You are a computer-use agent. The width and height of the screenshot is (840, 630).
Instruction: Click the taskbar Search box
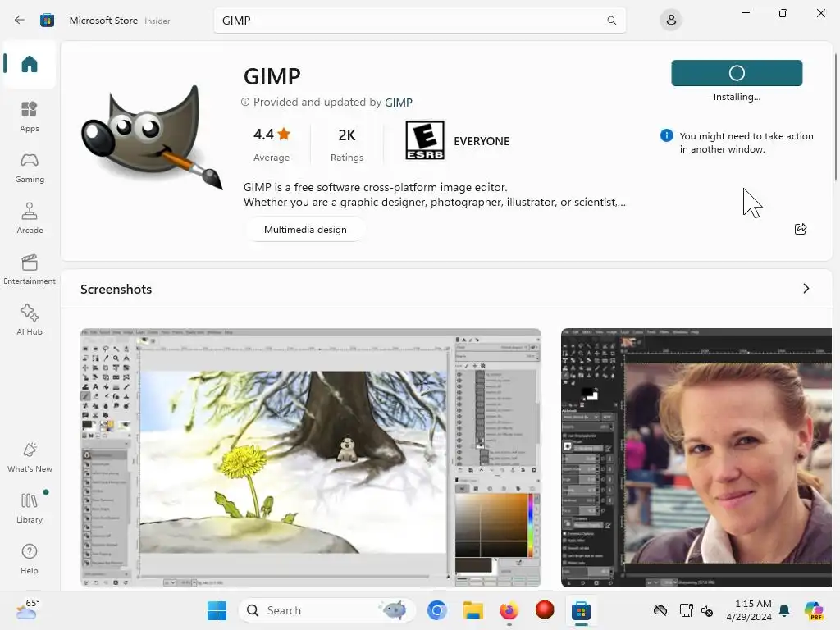point(326,610)
